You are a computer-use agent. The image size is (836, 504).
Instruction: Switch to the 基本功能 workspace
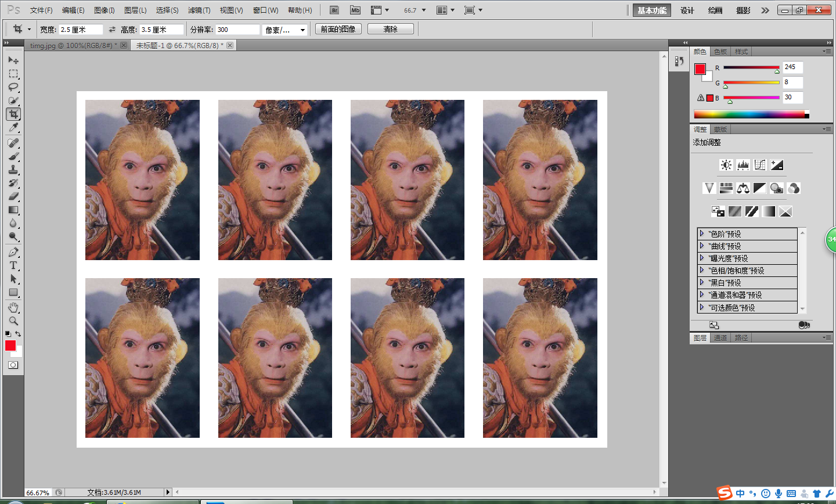click(652, 10)
